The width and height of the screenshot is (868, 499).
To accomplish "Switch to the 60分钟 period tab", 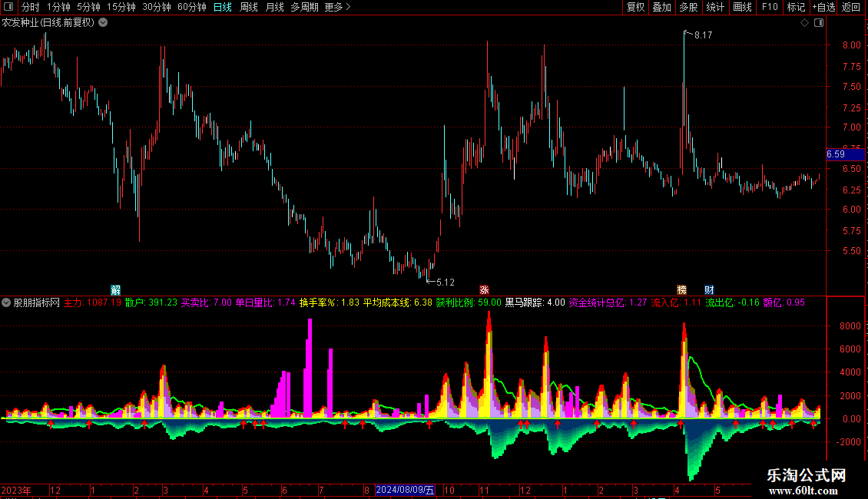I will click(192, 7).
